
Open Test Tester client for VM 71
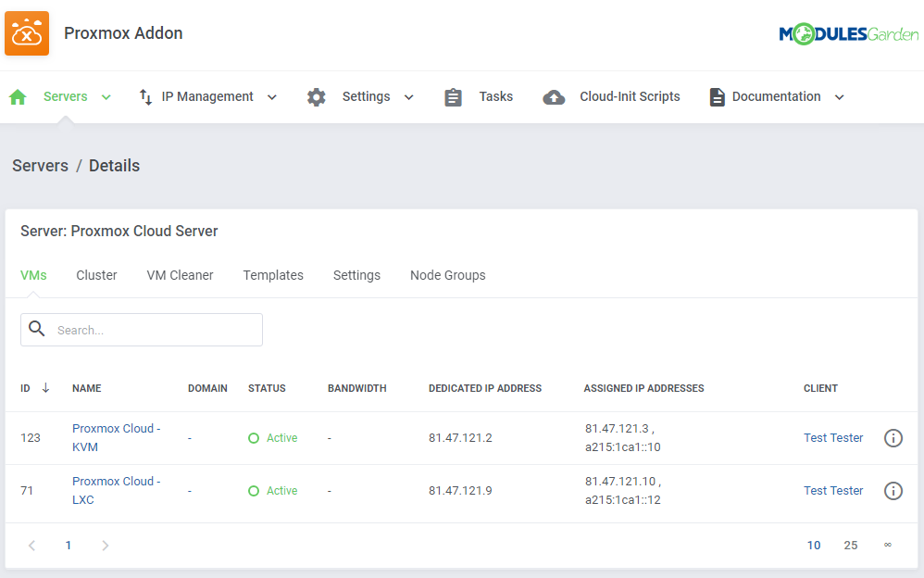833,491
